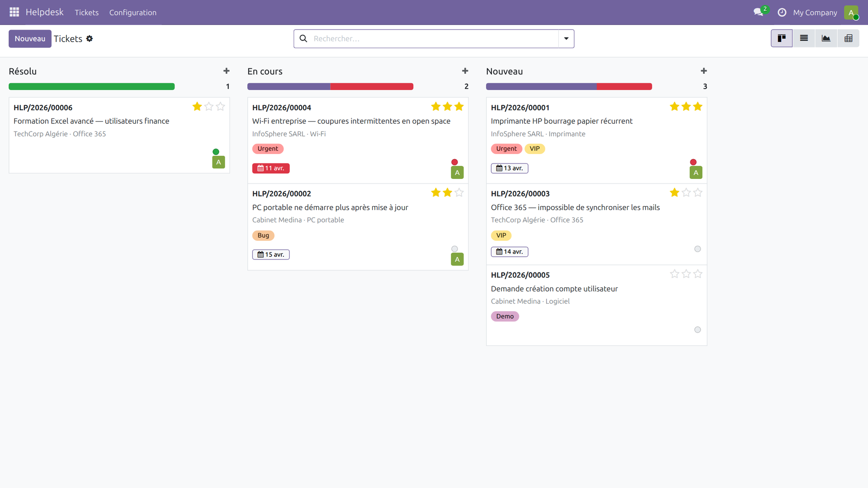868x488 pixels.
Task: Open the apps grid menu
Action: pos(14,12)
